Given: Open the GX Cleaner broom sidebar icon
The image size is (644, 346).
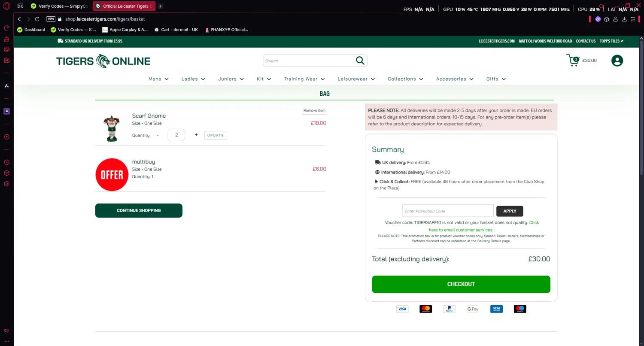Looking at the screenshot, I should [x=6, y=39].
